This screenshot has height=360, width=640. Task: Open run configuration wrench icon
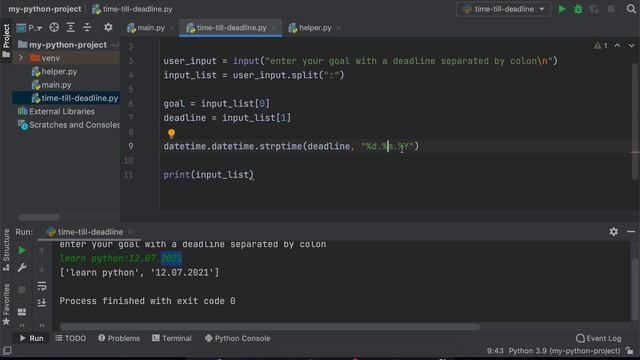click(22, 268)
